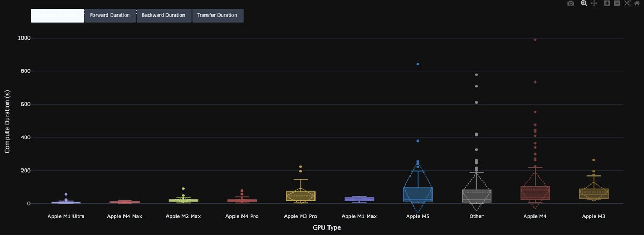Select the gold Apple M3 box plot
This screenshot has width=644, height=235.
[x=594, y=194]
